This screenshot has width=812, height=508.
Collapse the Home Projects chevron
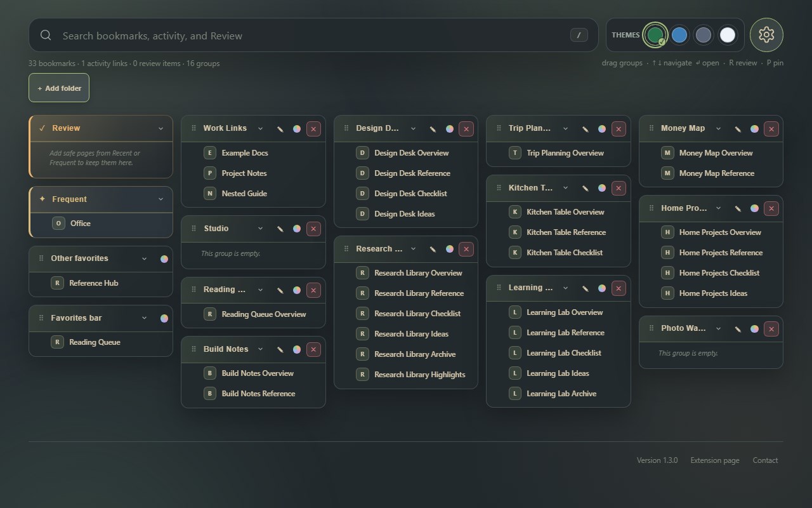click(718, 208)
